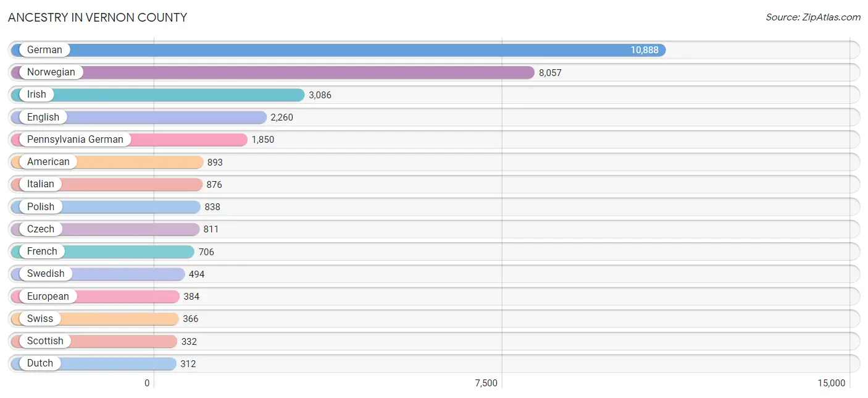The width and height of the screenshot is (868, 398).
Task: Click the Swiss value 366
Action: [191, 319]
